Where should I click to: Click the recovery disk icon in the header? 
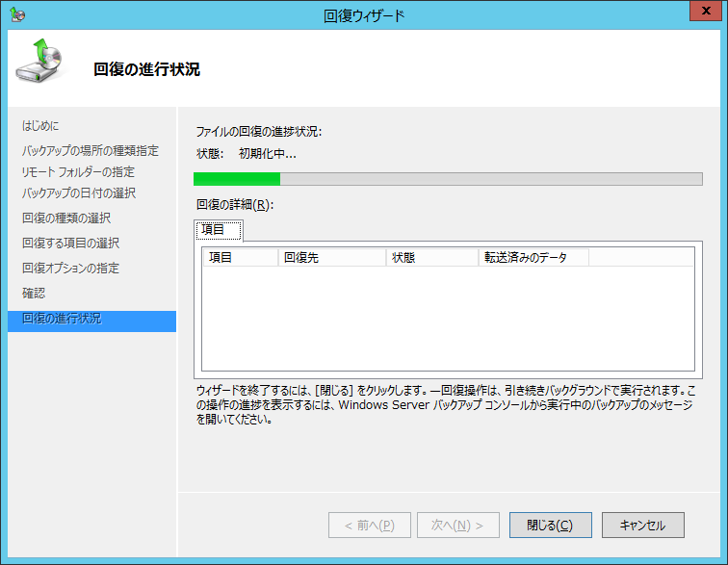(x=41, y=65)
